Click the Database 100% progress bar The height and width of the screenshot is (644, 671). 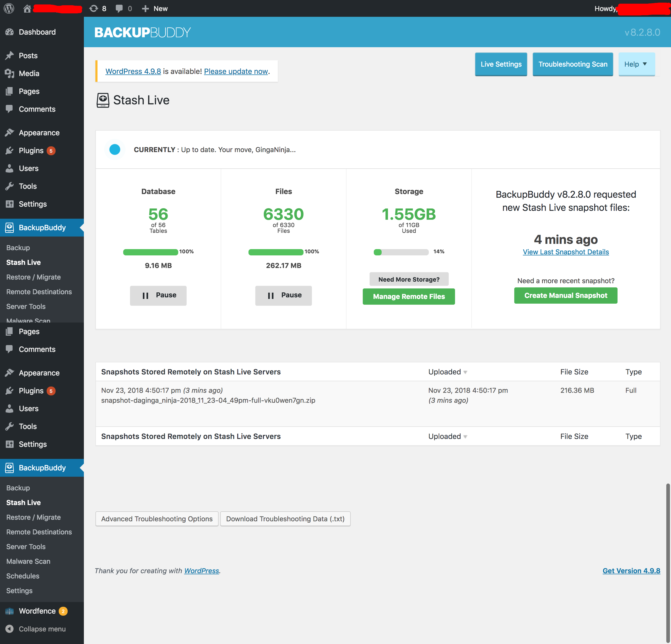click(x=151, y=252)
